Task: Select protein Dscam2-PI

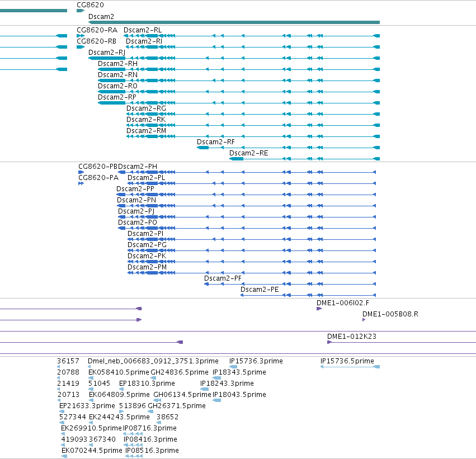Action: point(145,234)
